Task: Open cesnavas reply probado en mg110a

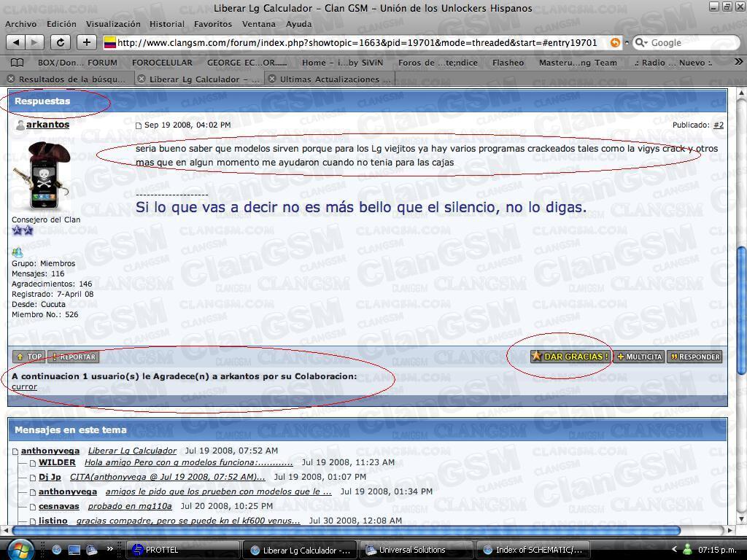Action: [130, 506]
